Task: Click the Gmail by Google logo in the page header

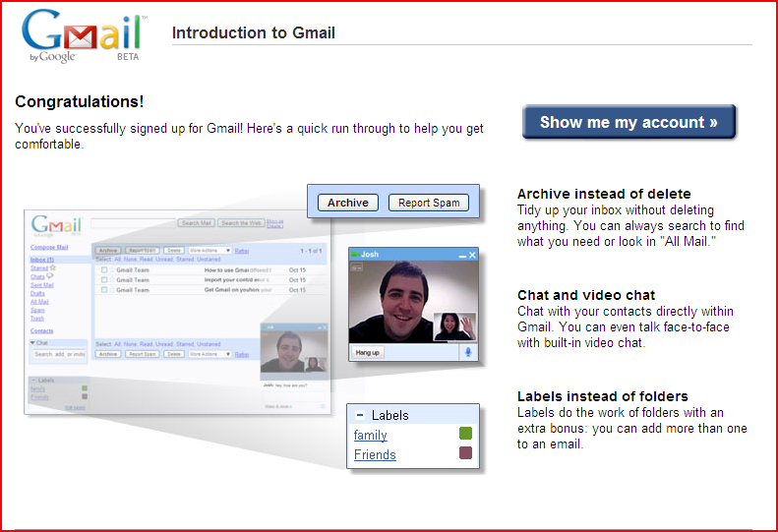Action: pos(84,35)
